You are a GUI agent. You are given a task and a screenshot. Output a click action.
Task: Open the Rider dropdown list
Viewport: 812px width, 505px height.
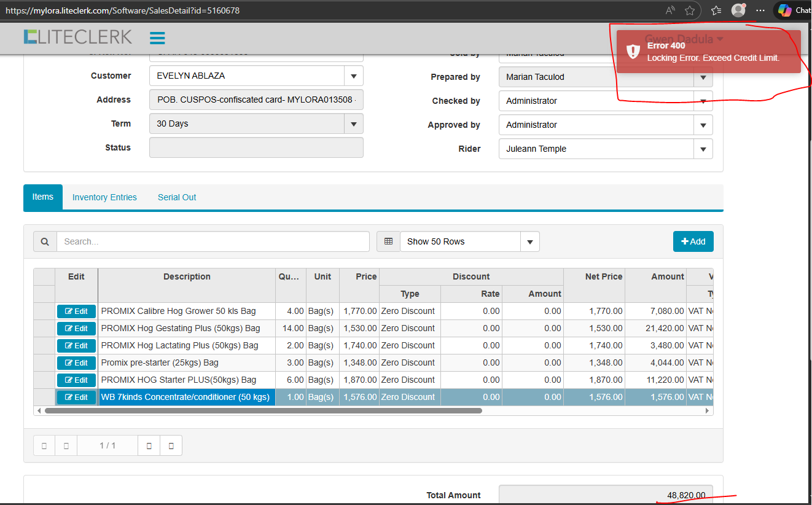(703, 149)
